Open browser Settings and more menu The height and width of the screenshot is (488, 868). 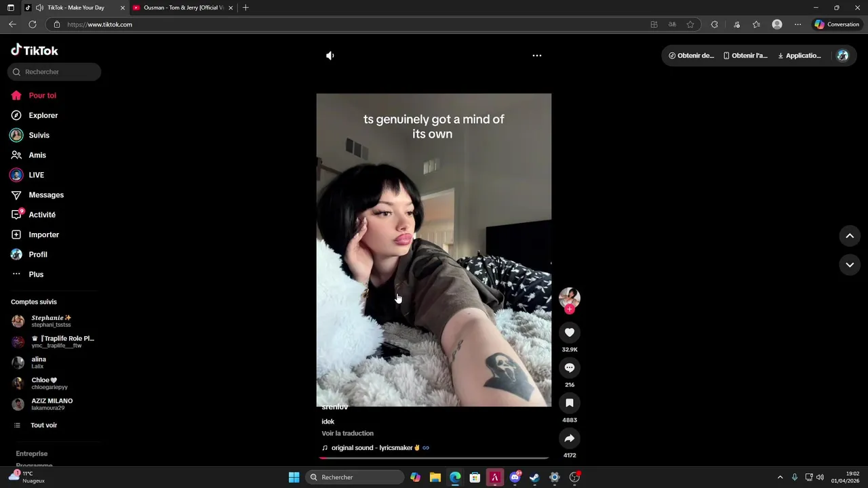pos(797,24)
